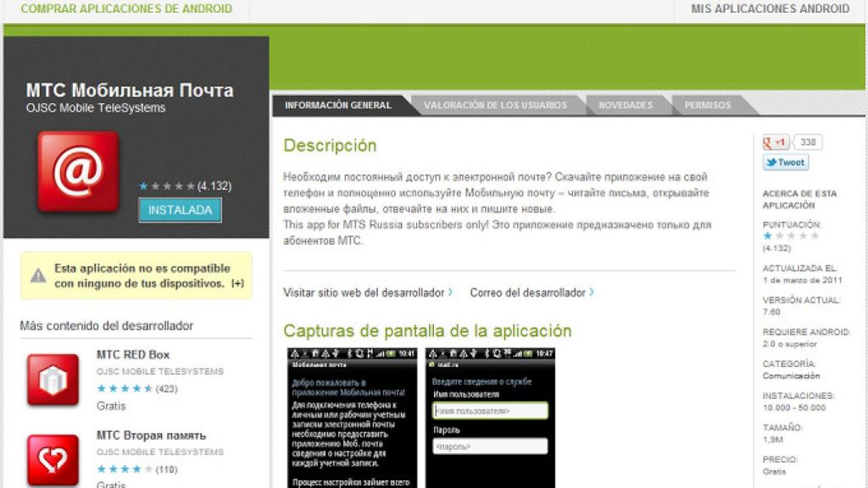Click the warning triangle icon in compatibility notice
Screen dimensions: 868x488
[x=38, y=275]
